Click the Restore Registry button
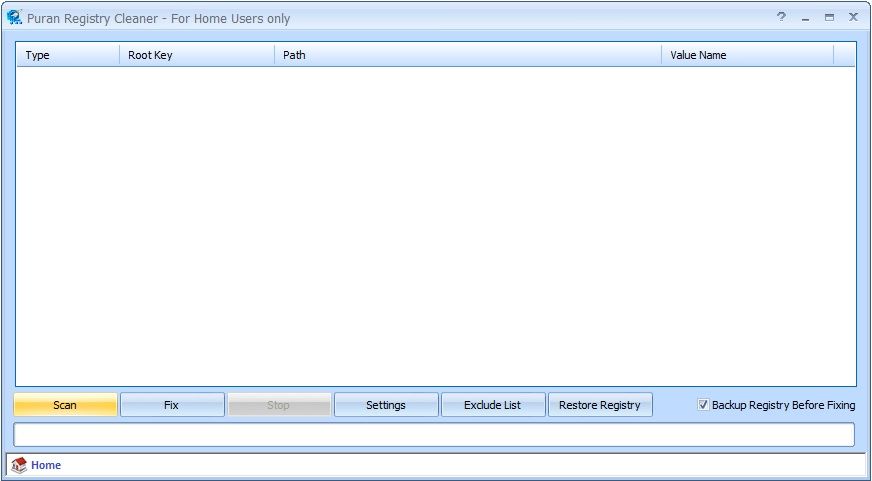872x481 pixels. [x=600, y=405]
